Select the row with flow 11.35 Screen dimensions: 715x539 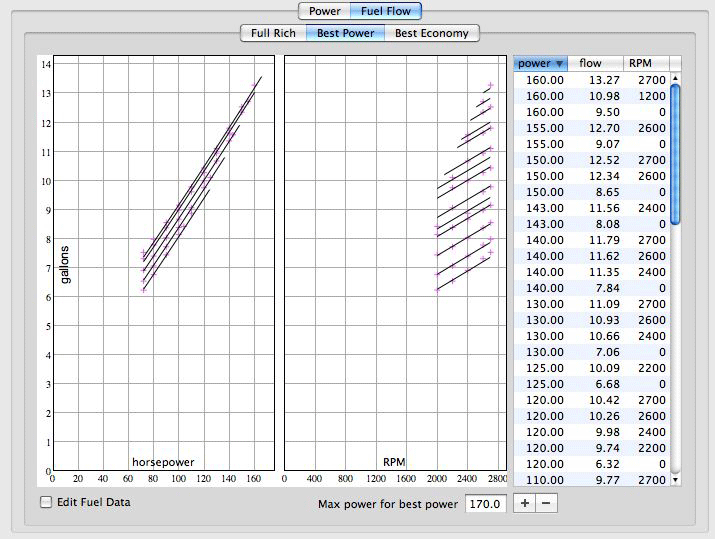[592, 272]
